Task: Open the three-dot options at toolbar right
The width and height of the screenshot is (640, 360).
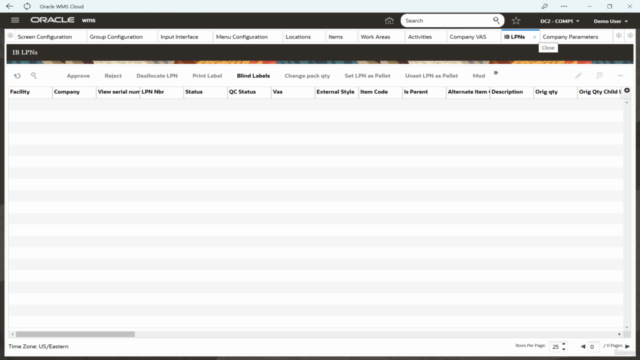Action: tap(620, 76)
